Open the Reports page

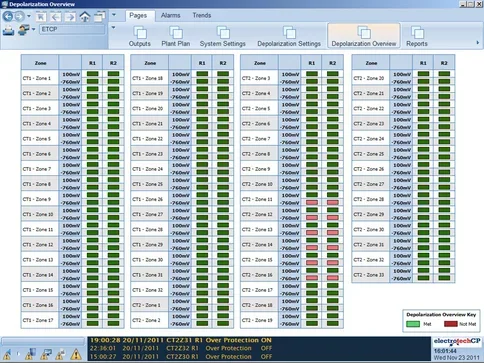click(x=417, y=36)
